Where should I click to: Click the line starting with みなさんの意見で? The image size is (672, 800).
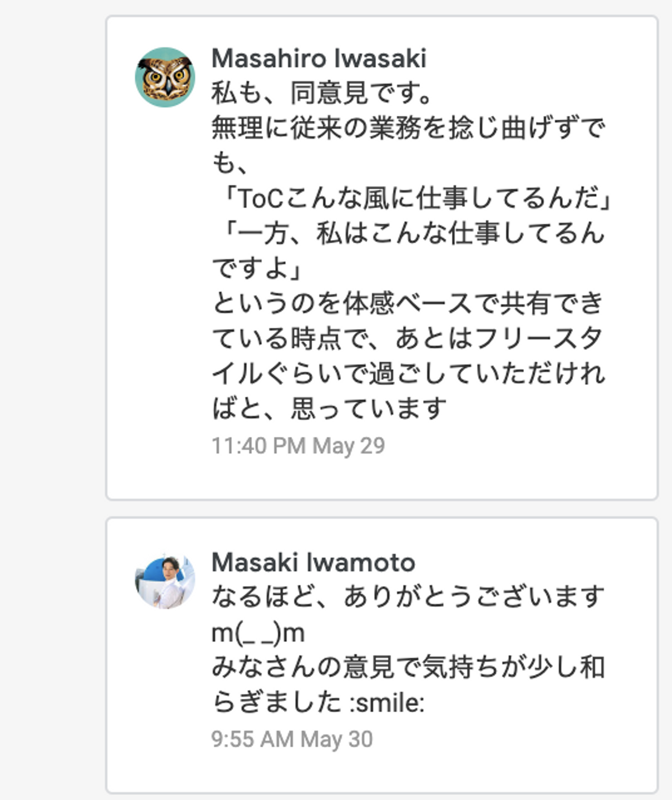coord(408,667)
